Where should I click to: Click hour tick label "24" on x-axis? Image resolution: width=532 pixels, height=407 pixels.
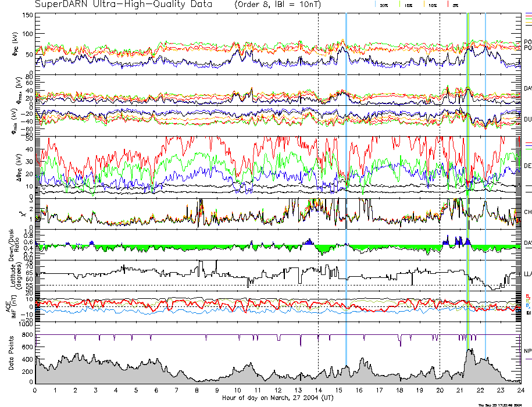520,390
